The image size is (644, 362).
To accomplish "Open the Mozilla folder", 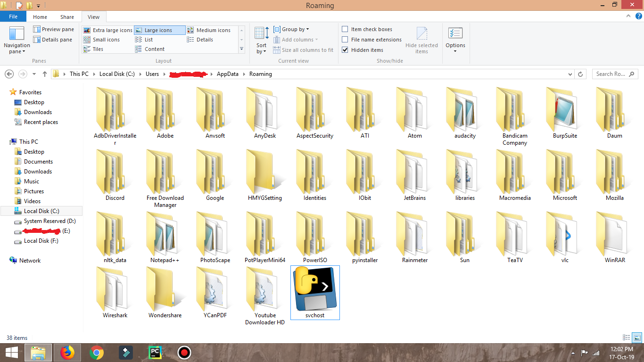I will point(615,175).
